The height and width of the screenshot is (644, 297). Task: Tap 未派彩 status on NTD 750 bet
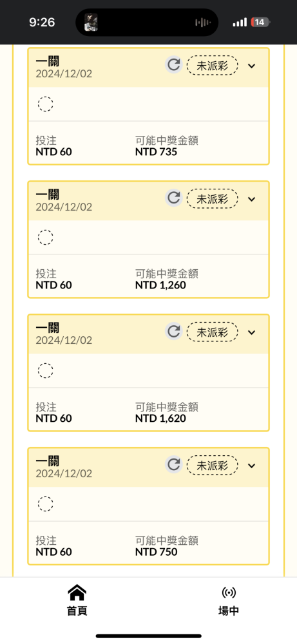click(213, 466)
